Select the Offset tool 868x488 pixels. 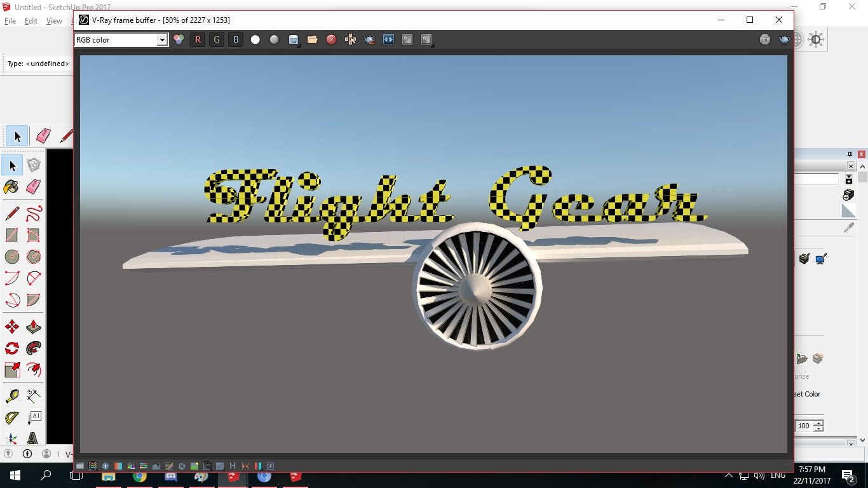34,370
